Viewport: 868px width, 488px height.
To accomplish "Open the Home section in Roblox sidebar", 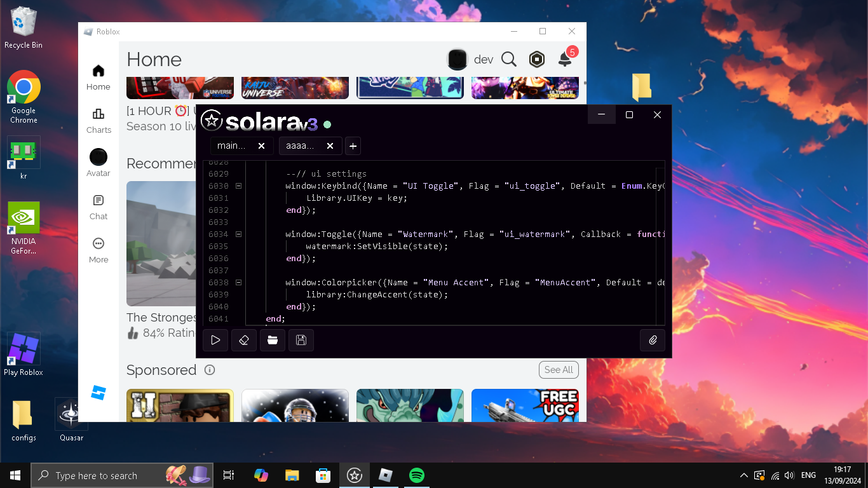I will click(98, 78).
